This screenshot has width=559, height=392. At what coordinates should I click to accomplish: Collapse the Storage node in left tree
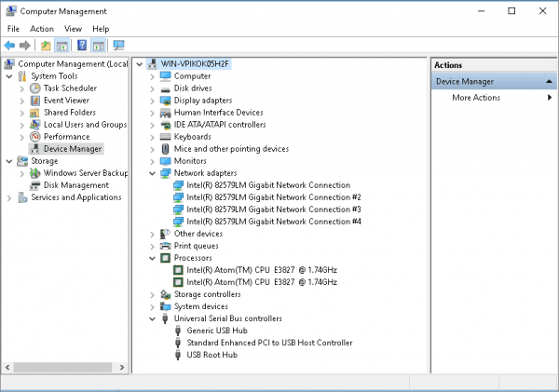(x=9, y=161)
